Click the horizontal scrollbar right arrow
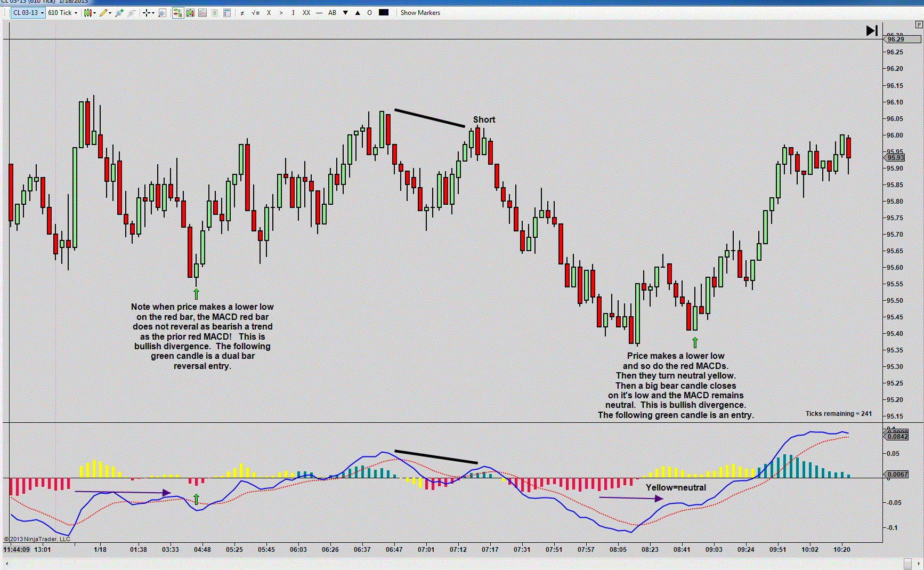The width and height of the screenshot is (924, 570). [919, 564]
